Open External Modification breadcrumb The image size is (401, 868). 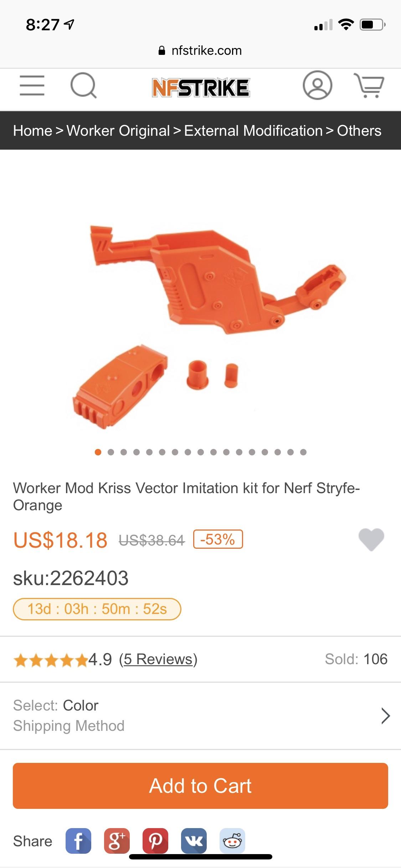253,131
